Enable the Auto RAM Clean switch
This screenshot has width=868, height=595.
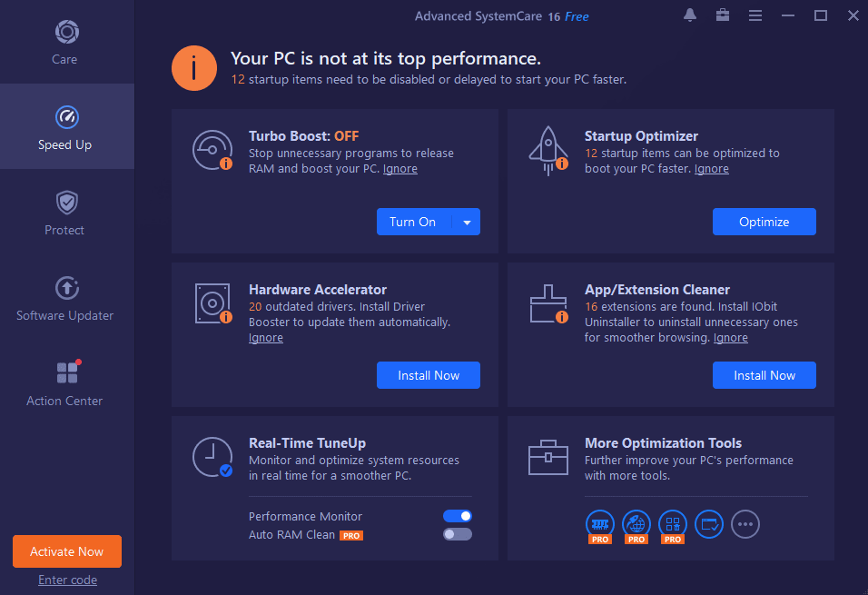tap(458, 534)
